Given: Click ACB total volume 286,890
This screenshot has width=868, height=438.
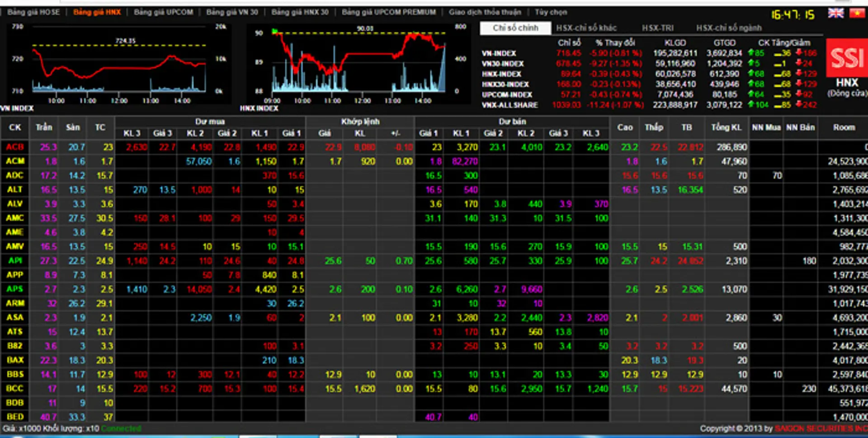Looking at the screenshot, I should tap(732, 147).
